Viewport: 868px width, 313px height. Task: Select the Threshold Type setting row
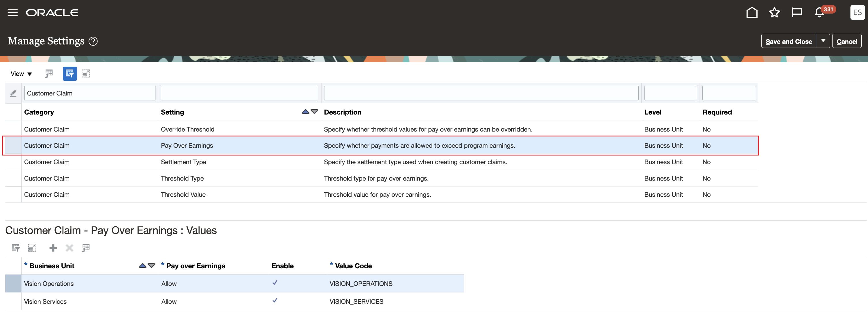pos(182,178)
